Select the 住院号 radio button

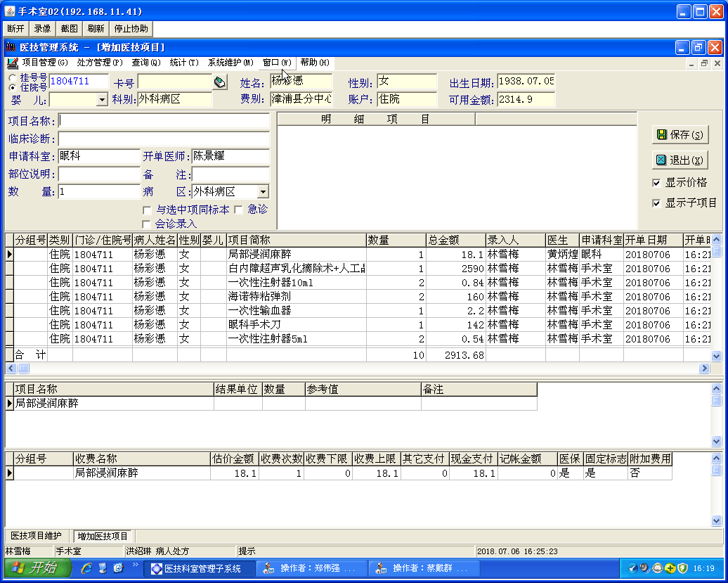coord(13,87)
